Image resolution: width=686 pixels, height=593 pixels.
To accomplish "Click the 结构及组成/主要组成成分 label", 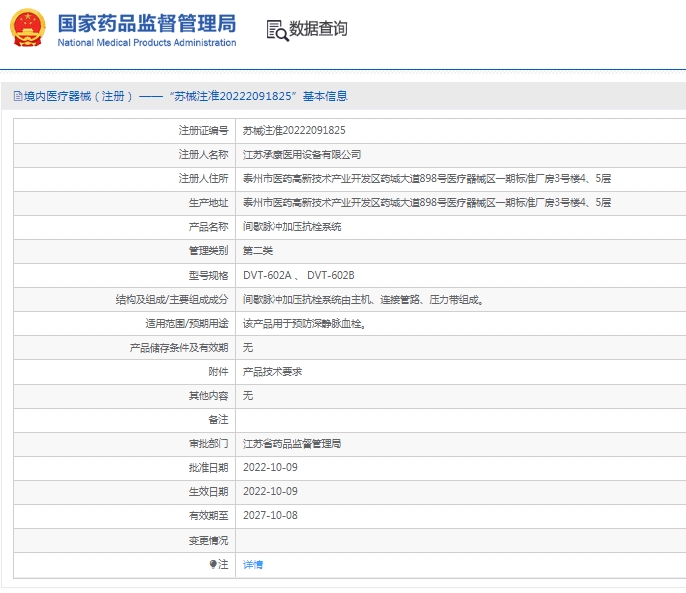I will point(172,300).
